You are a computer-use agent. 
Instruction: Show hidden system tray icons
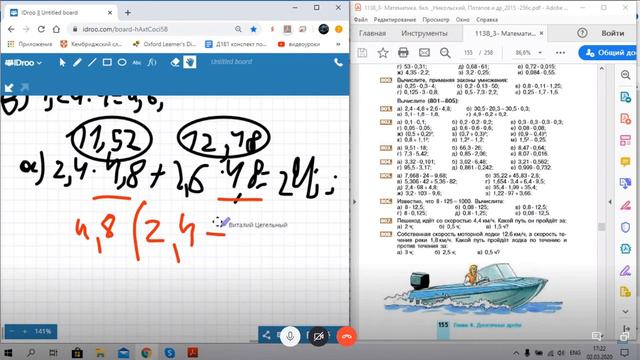[516, 353]
